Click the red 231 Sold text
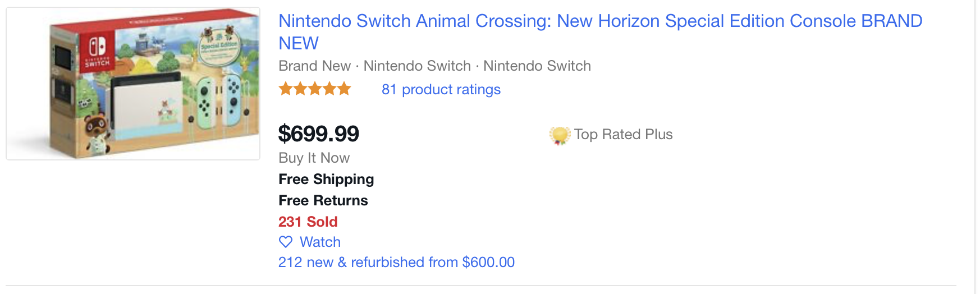 (x=308, y=222)
